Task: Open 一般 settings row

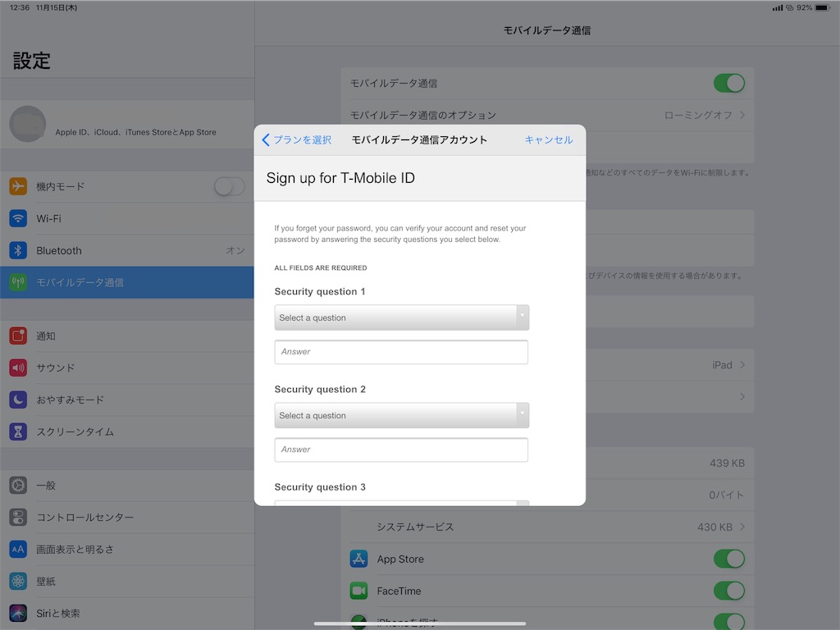Action: point(127,486)
